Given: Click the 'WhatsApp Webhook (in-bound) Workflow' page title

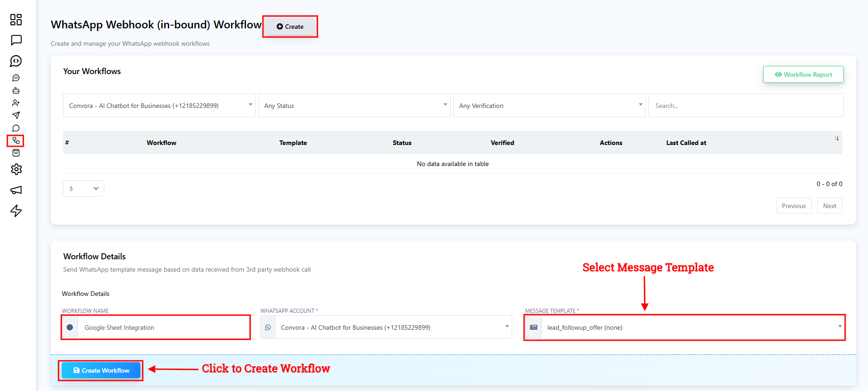Looking at the screenshot, I should click(x=156, y=25).
